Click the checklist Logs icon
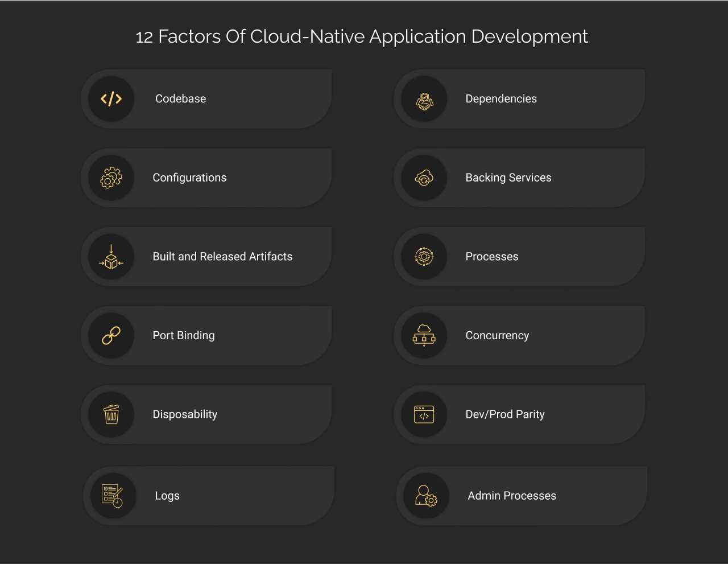 click(x=111, y=495)
